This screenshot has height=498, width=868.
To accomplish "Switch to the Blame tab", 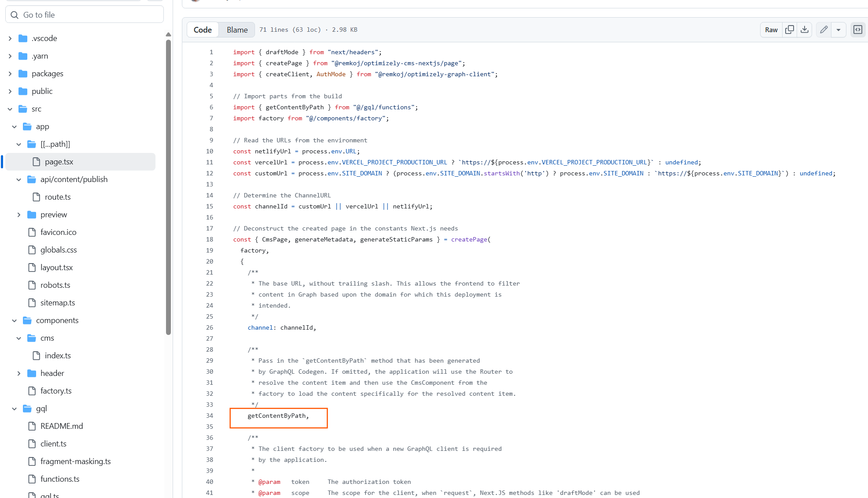I will coord(237,30).
